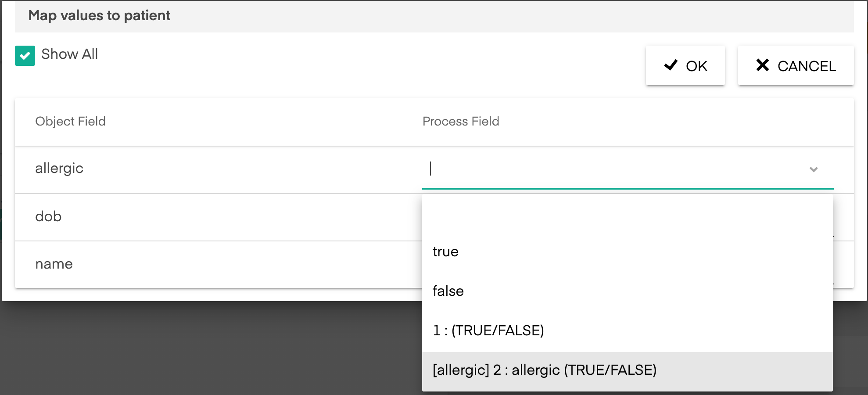Click the 'Map values to patient' title bar
The width and height of the screenshot is (868, 395).
click(x=434, y=16)
